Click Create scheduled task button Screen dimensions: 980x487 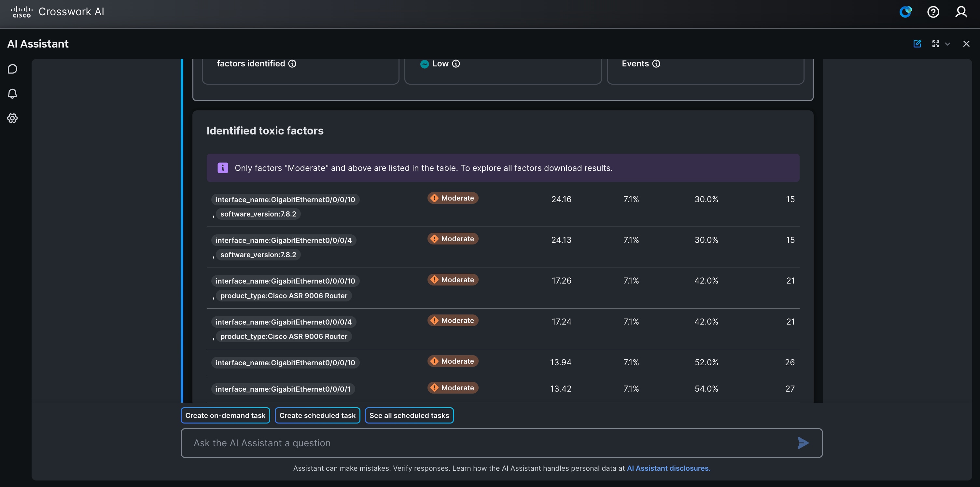317,415
